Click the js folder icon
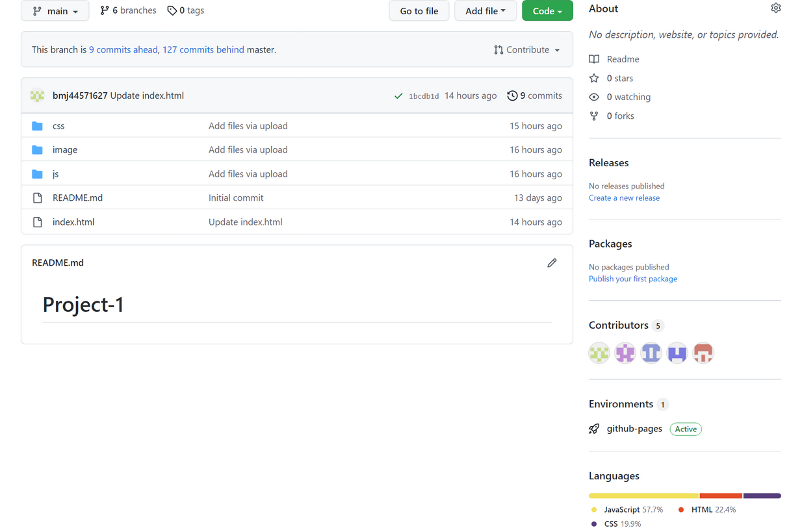 (x=38, y=174)
